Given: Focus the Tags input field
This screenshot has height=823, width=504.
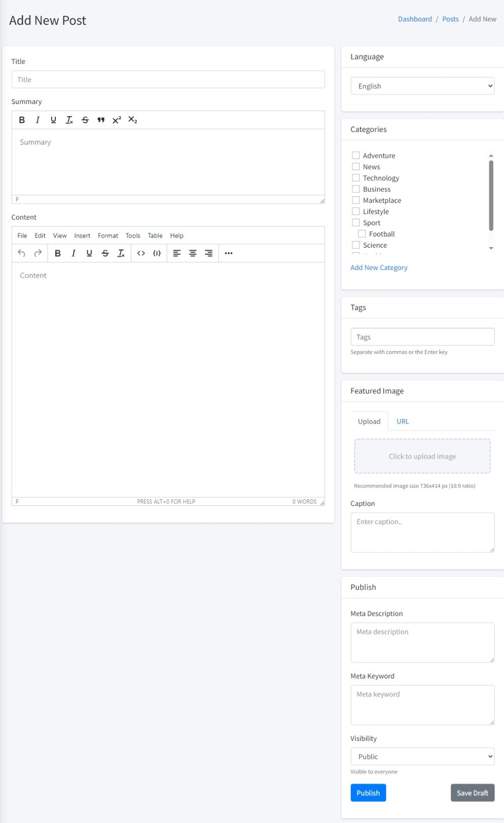Looking at the screenshot, I should (422, 337).
